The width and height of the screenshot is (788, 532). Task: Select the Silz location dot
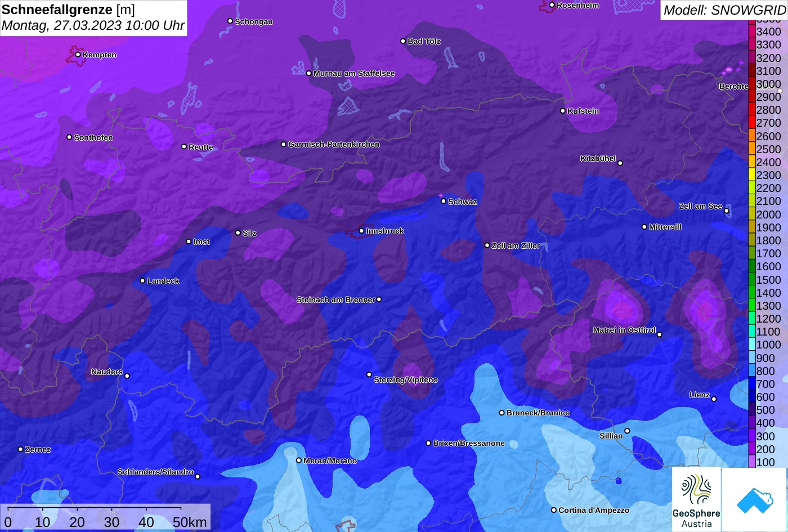click(x=238, y=233)
